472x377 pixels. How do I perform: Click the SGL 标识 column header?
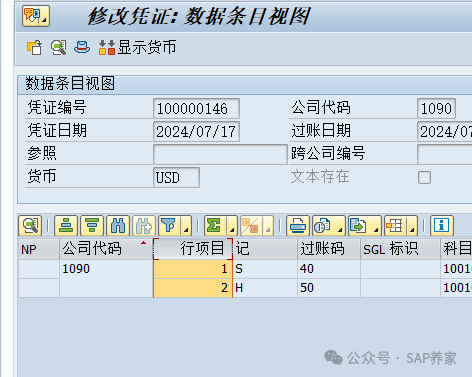(x=400, y=249)
